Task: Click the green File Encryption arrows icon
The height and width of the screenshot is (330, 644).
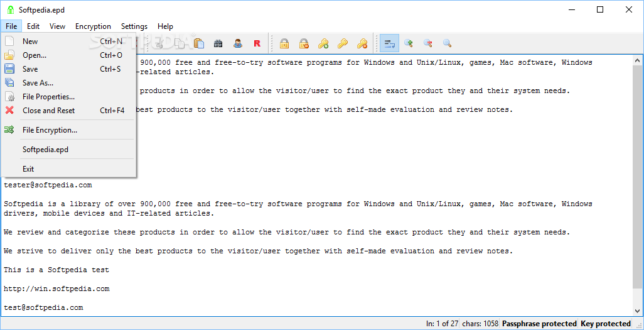Action: [x=9, y=130]
